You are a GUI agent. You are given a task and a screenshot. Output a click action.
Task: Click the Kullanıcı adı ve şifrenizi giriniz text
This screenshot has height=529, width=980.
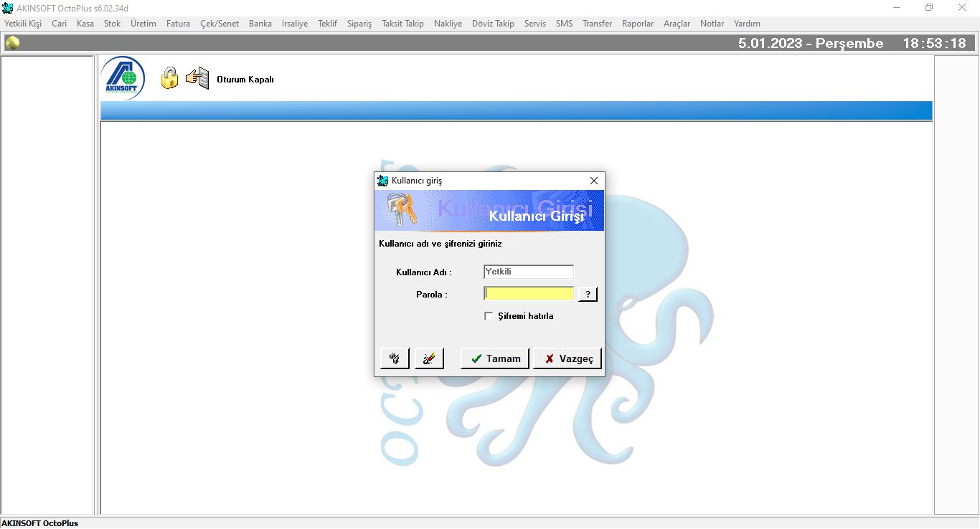click(440, 244)
